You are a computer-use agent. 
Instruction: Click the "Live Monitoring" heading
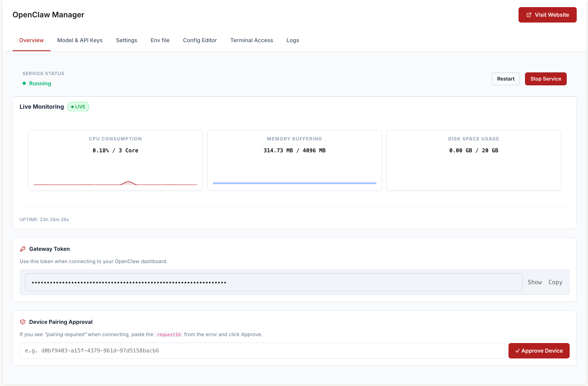(42, 107)
